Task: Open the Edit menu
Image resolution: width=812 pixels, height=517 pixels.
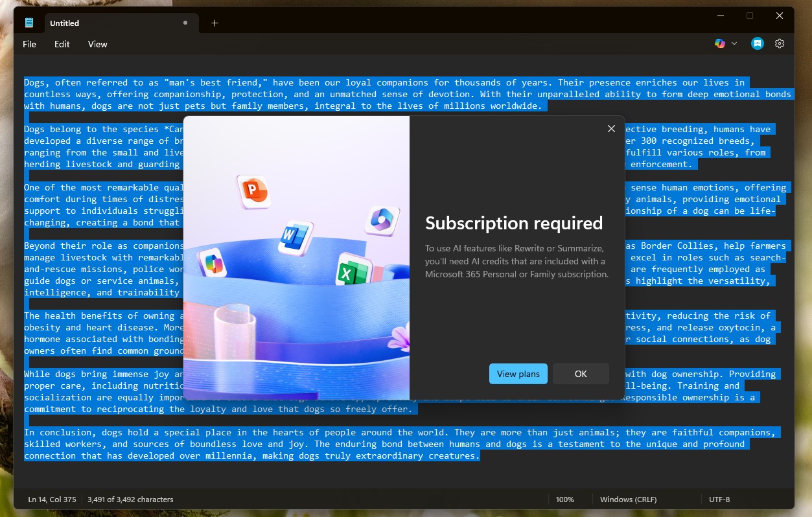Action: click(62, 44)
